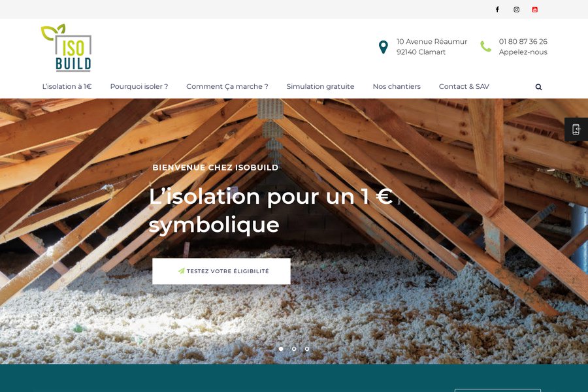Viewport: 588px width, 392px height.
Task: Click the green phone icon
Action: (485, 46)
